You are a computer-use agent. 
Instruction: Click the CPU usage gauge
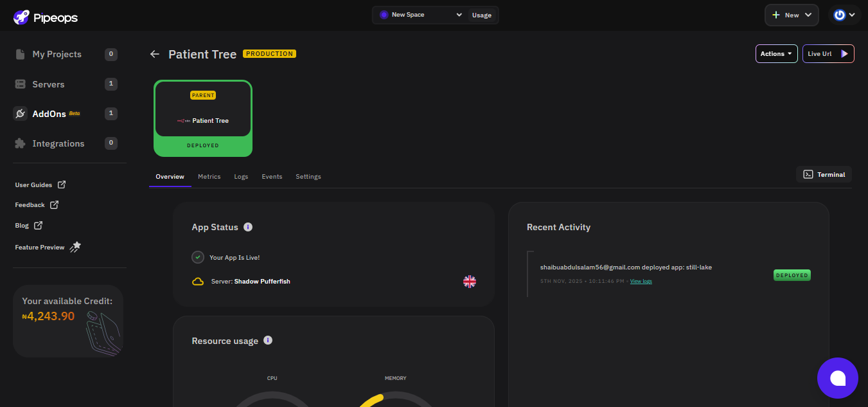pyautogui.click(x=272, y=399)
